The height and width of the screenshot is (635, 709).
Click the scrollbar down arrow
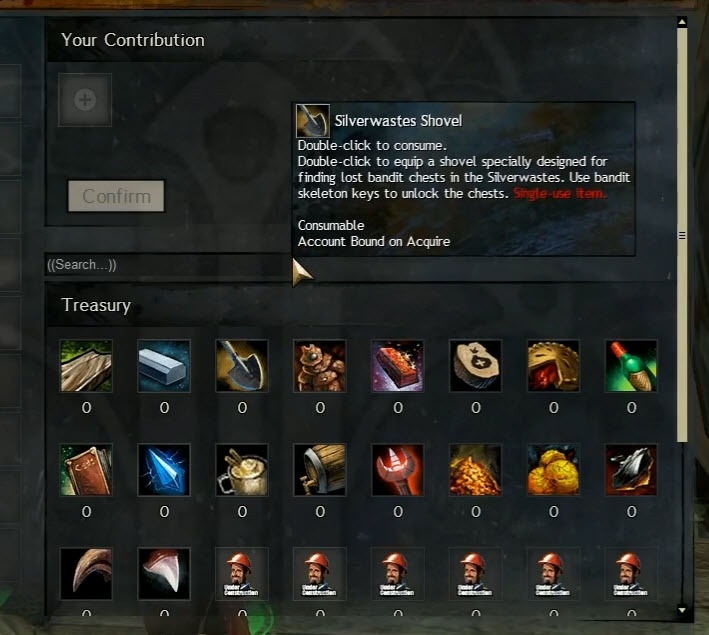coord(682,610)
